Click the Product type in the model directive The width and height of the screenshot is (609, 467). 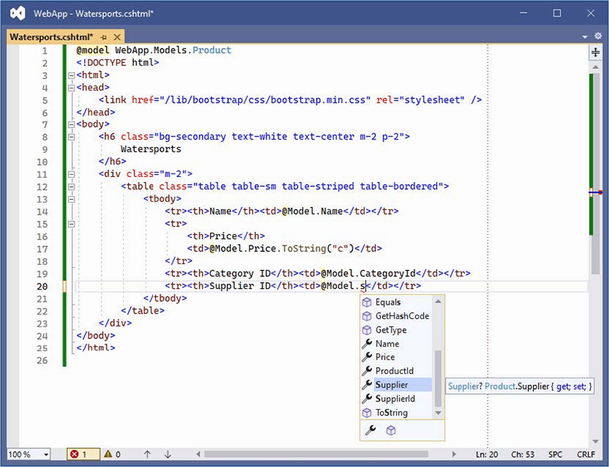(212, 50)
